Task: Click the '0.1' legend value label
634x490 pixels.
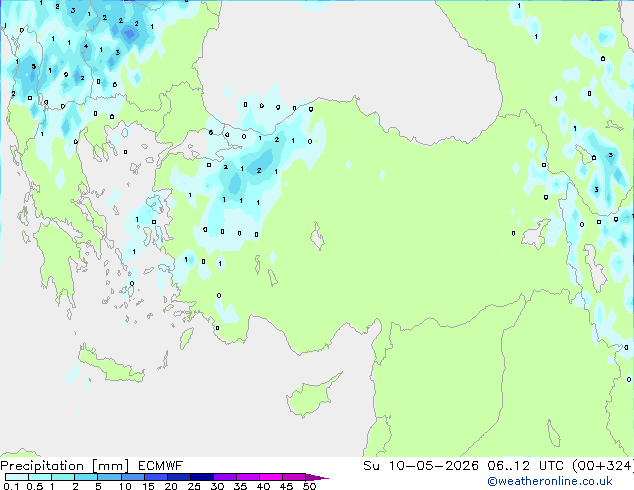Action: pos(11,486)
